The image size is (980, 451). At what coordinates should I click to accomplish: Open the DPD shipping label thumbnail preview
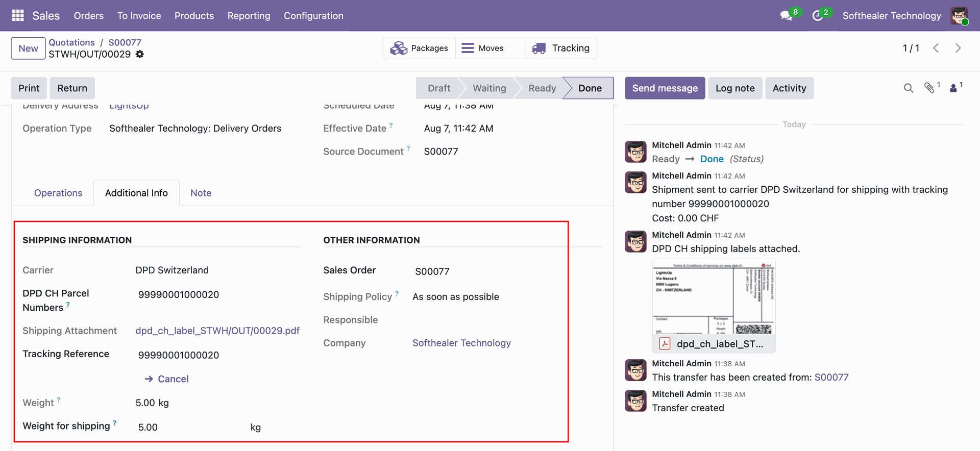pos(714,297)
